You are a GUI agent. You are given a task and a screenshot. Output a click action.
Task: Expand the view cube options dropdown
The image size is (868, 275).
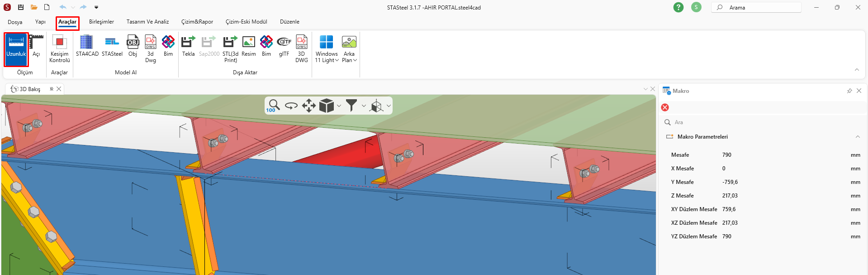[339, 106]
